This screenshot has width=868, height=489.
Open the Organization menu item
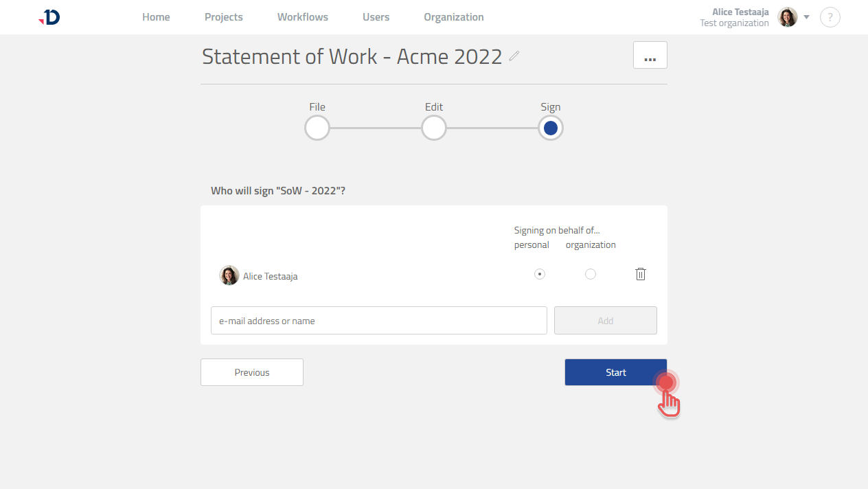[453, 16]
